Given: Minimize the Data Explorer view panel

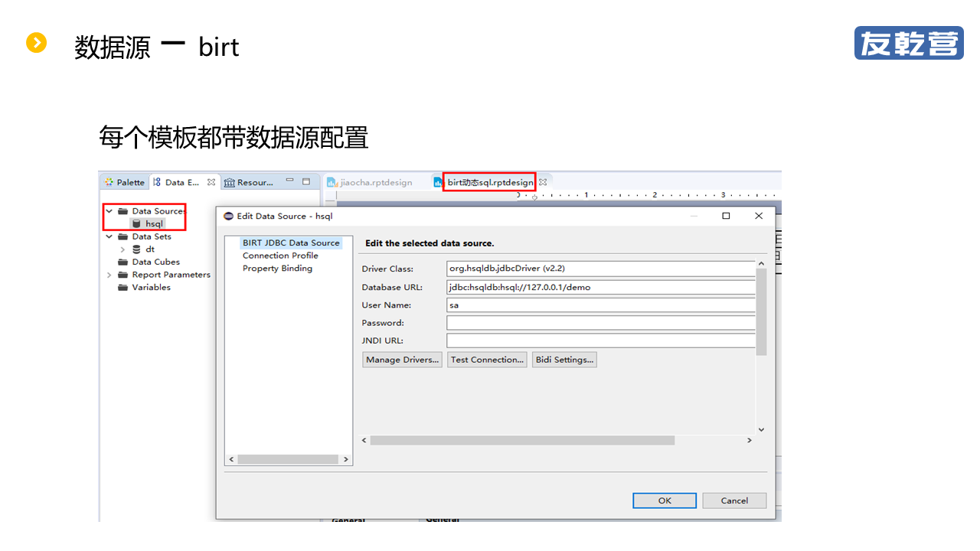Looking at the screenshot, I should (289, 181).
